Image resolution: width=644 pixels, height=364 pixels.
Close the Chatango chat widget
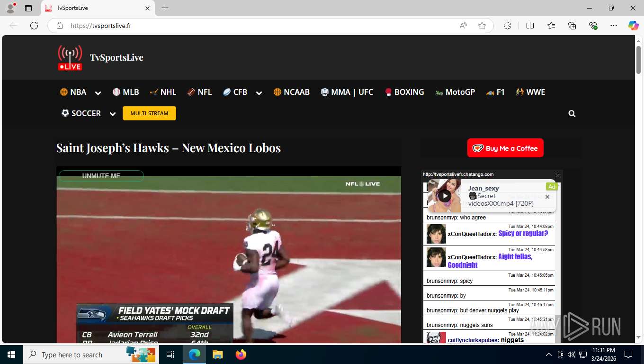click(x=557, y=175)
